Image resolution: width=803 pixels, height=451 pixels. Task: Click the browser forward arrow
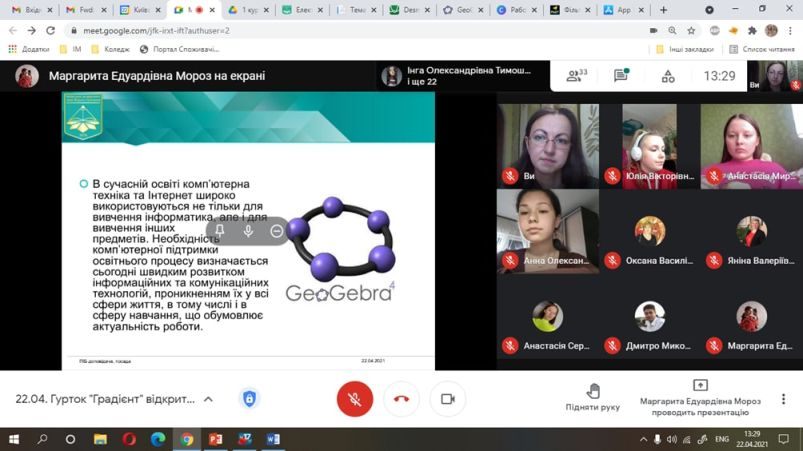(x=32, y=31)
